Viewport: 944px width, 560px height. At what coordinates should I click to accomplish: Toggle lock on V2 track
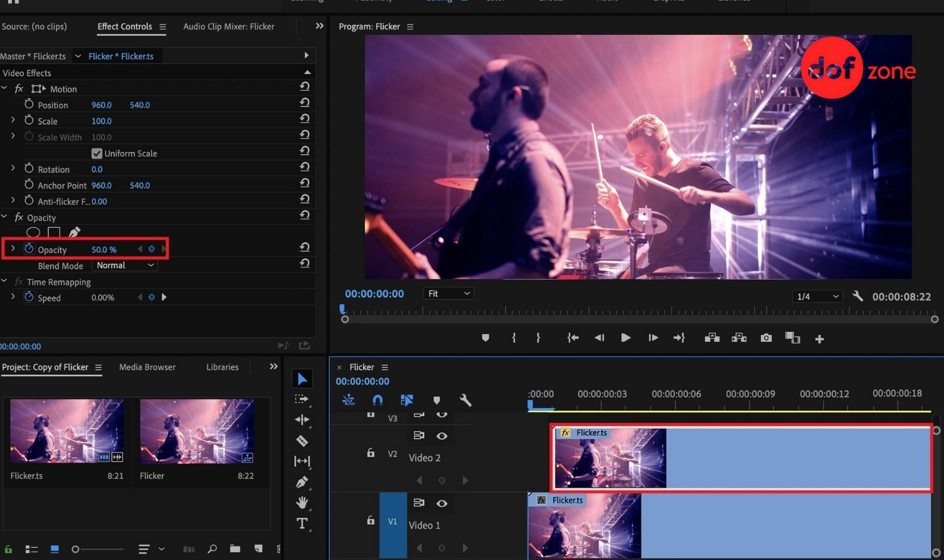coord(371,453)
